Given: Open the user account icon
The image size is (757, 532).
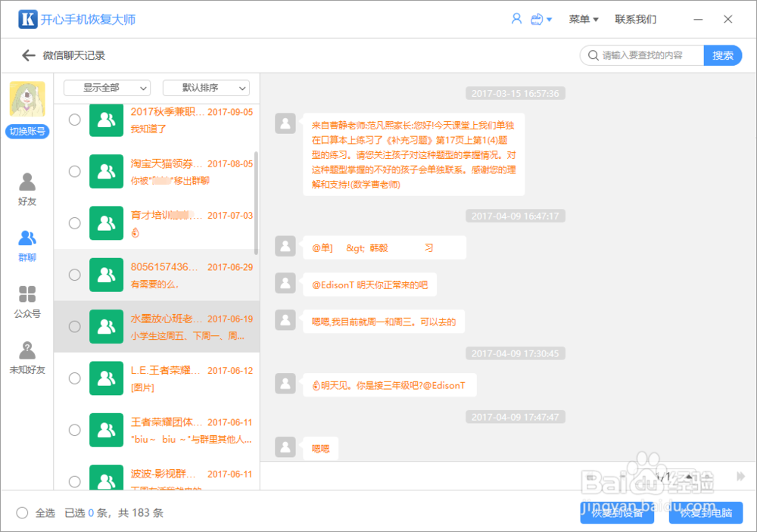Looking at the screenshot, I should [x=516, y=19].
